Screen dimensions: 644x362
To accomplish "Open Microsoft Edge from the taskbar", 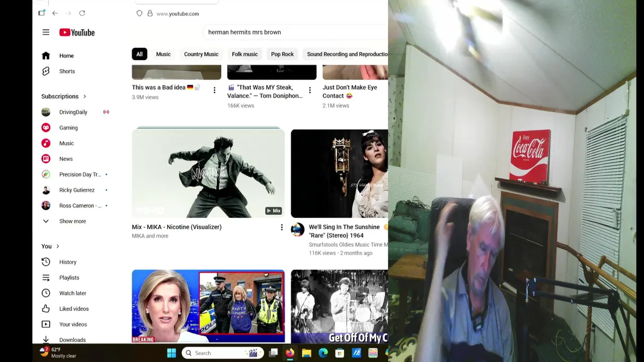I will pyautogui.click(x=323, y=353).
